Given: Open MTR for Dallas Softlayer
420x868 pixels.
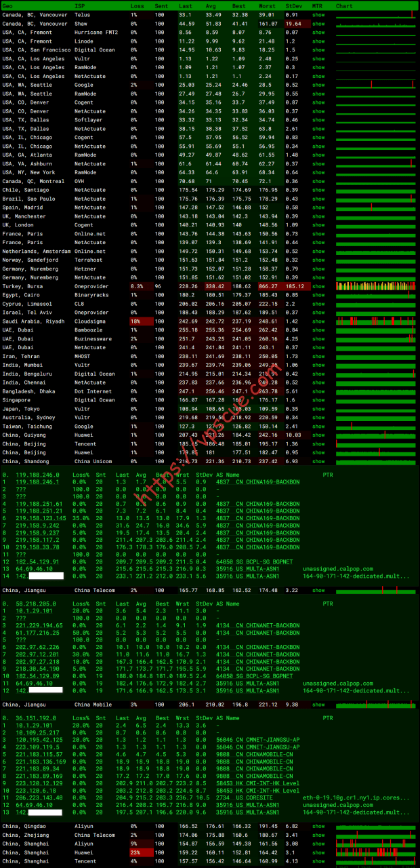Looking at the screenshot, I should coord(318,120).
